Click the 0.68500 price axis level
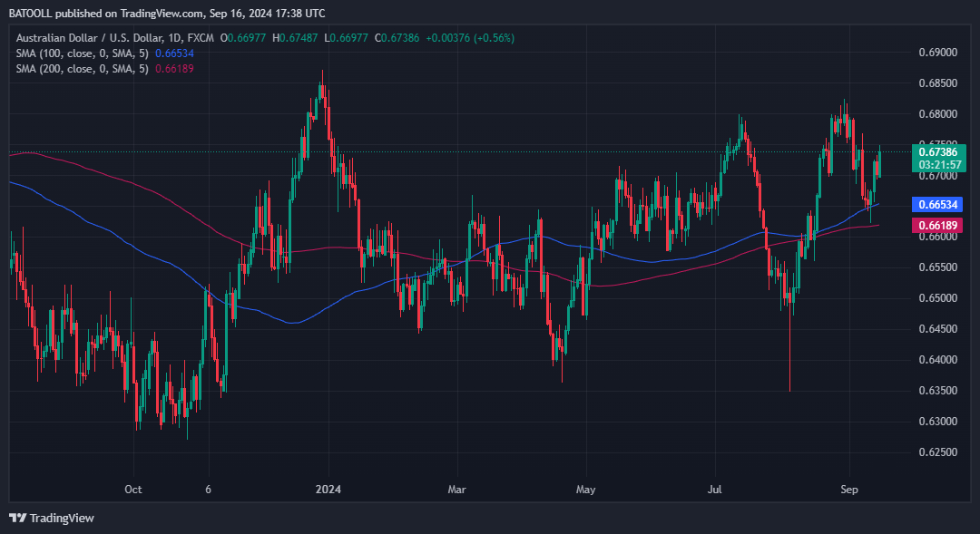 [937, 83]
